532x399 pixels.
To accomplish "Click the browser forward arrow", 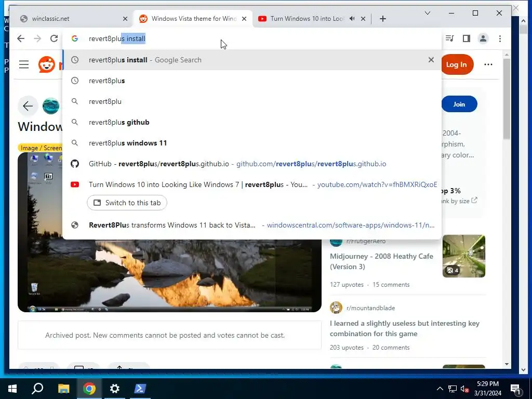I will (37, 38).
